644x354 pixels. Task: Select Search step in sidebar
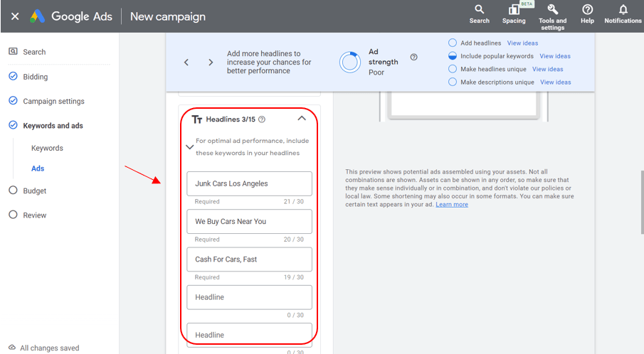(34, 52)
